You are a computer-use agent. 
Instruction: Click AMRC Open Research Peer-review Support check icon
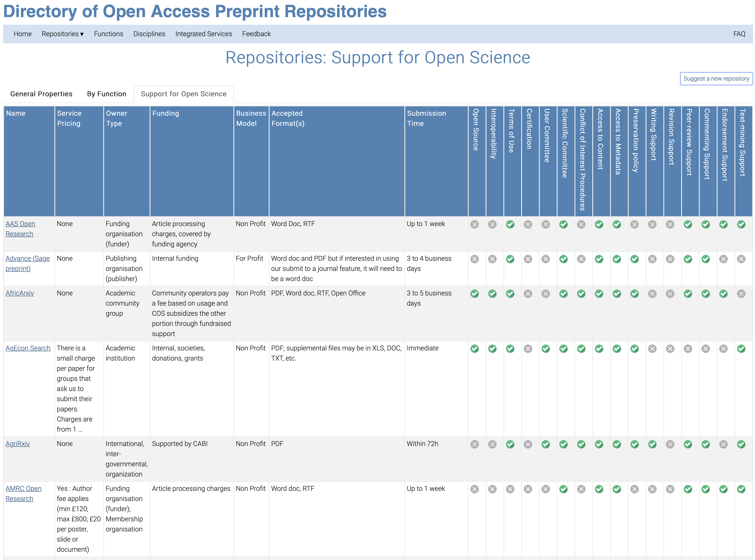pyautogui.click(x=687, y=489)
